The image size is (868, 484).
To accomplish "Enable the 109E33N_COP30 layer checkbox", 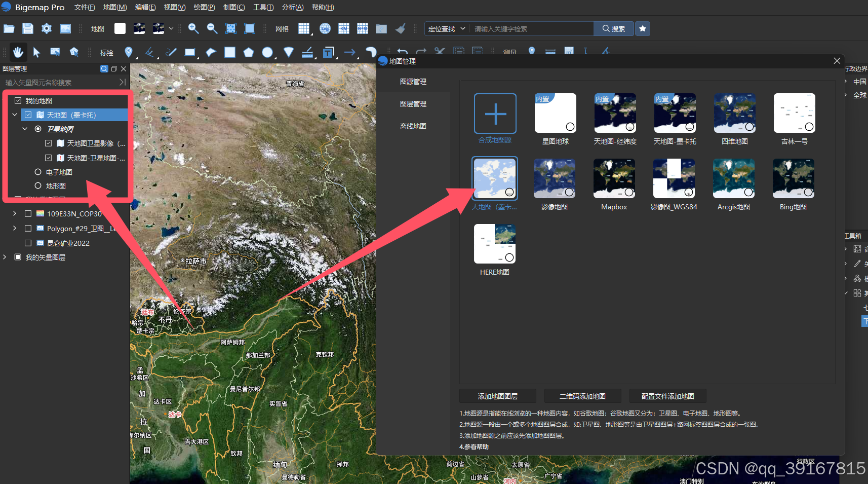I will tap(28, 214).
